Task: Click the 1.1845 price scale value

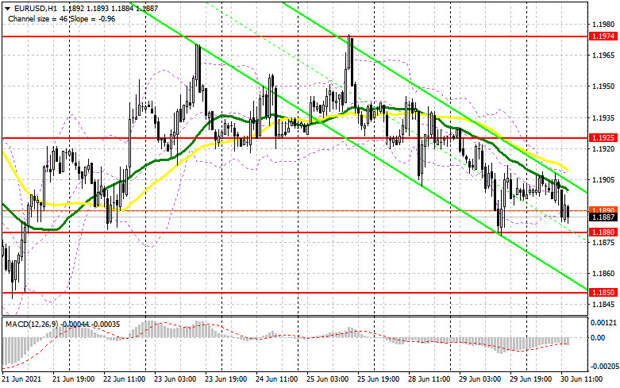Action: [603, 304]
